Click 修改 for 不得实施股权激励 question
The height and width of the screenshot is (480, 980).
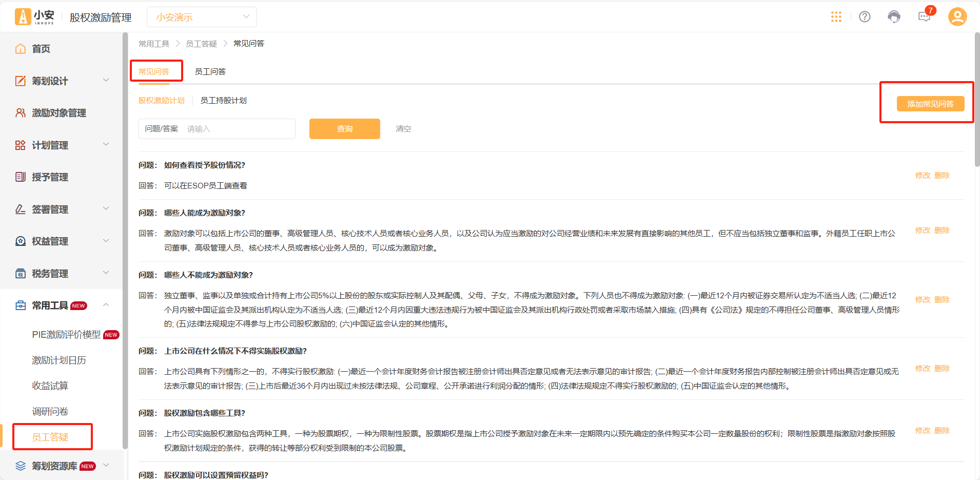pyautogui.click(x=923, y=369)
